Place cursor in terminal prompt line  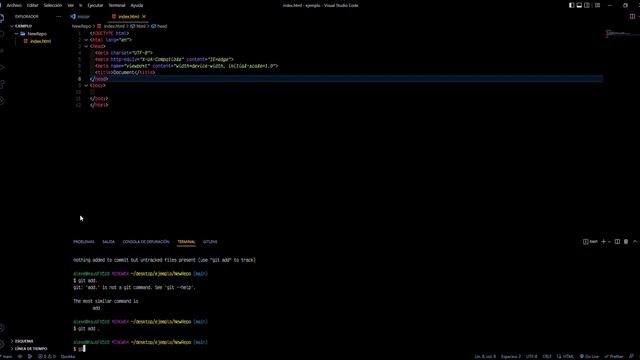click(x=79, y=349)
